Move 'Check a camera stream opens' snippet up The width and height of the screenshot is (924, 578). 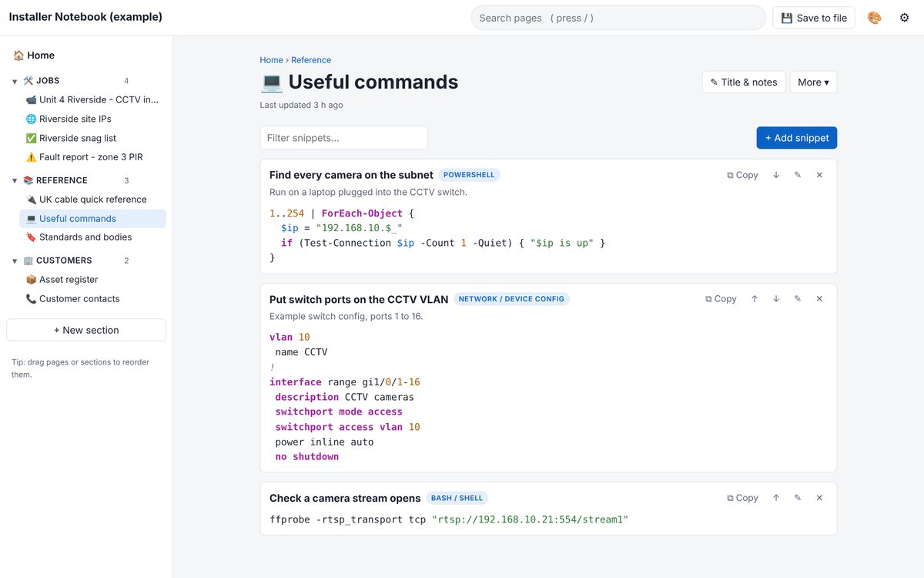coord(776,498)
